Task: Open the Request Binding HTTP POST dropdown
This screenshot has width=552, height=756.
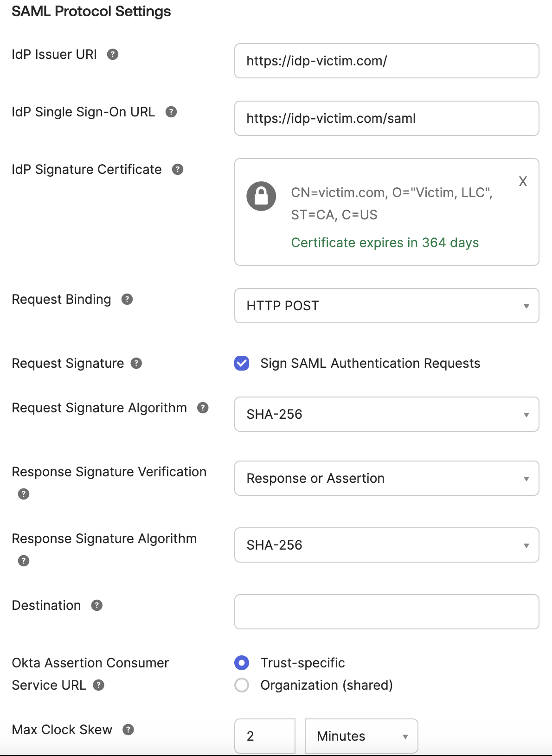Action: (386, 306)
